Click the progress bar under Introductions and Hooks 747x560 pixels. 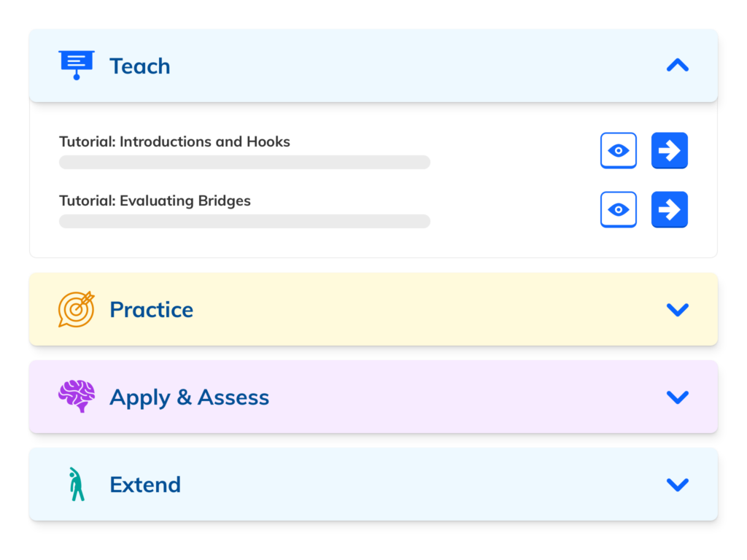point(244,162)
